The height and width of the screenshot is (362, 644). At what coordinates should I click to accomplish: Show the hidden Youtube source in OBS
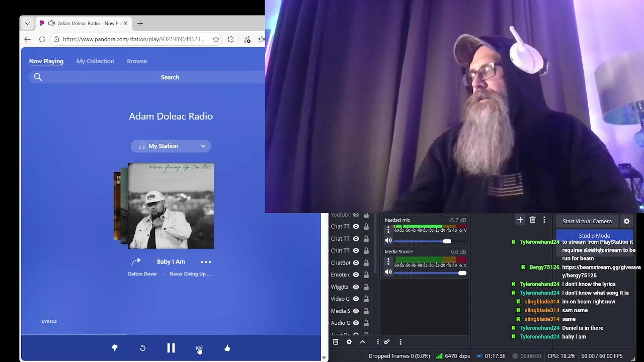[356, 215]
